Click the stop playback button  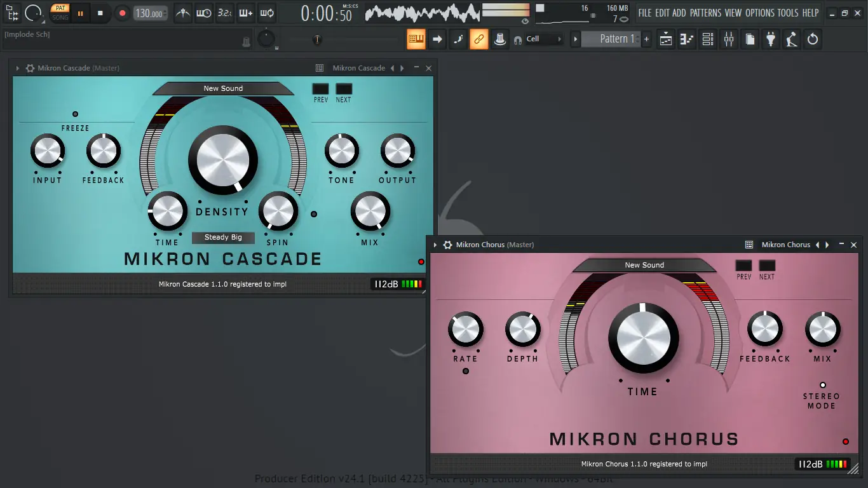100,13
